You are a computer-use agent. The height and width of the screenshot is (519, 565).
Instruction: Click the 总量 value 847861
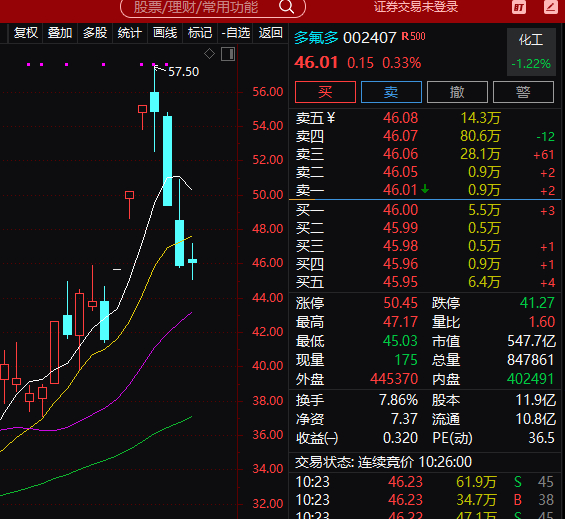tap(531, 360)
